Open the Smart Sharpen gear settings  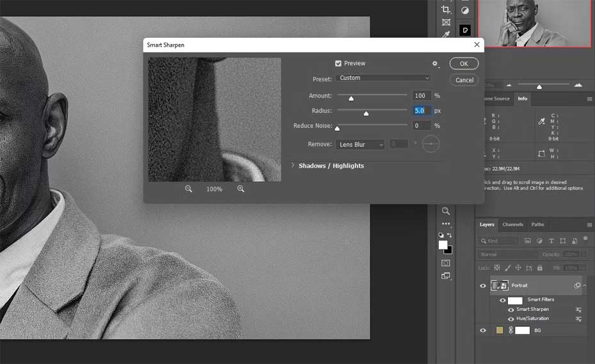point(435,64)
